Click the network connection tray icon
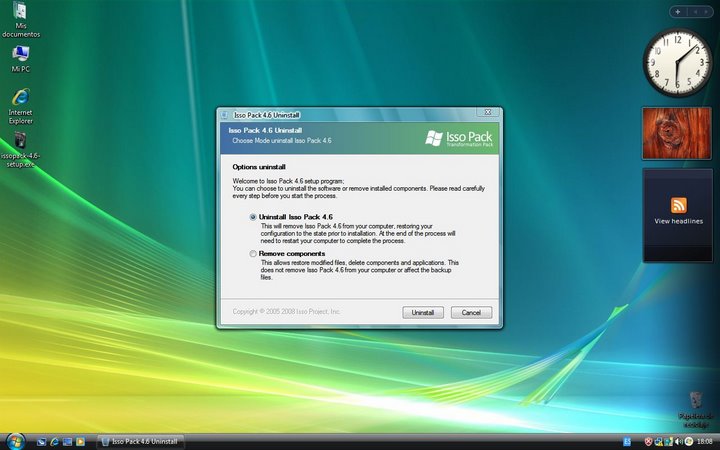Image resolution: width=720 pixels, height=450 pixels. click(669, 442)
